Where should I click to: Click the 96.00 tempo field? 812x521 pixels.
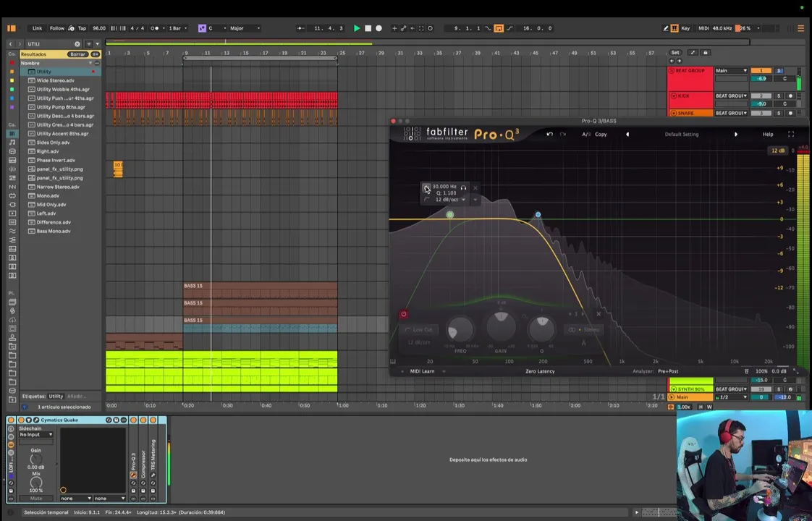coord(98,28)
